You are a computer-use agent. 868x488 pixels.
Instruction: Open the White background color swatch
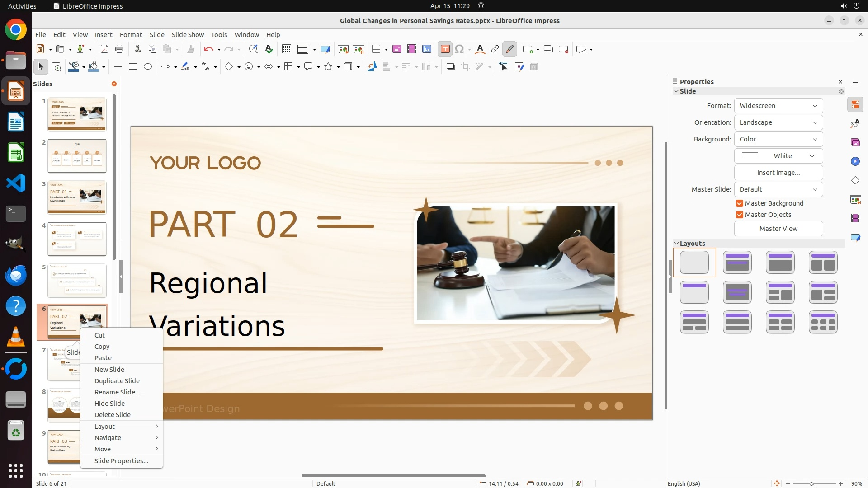[778, 156]
